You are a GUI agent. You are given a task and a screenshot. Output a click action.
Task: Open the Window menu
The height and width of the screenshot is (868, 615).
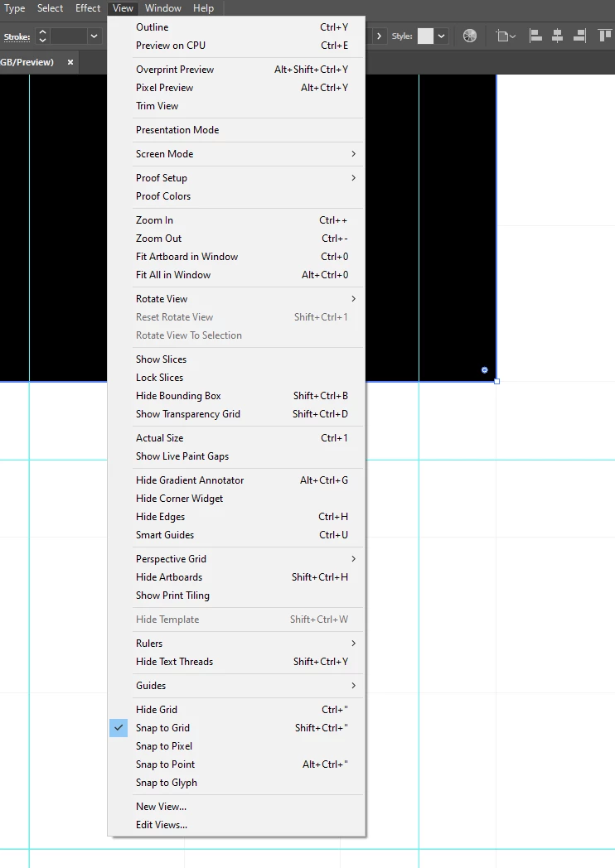163,8
